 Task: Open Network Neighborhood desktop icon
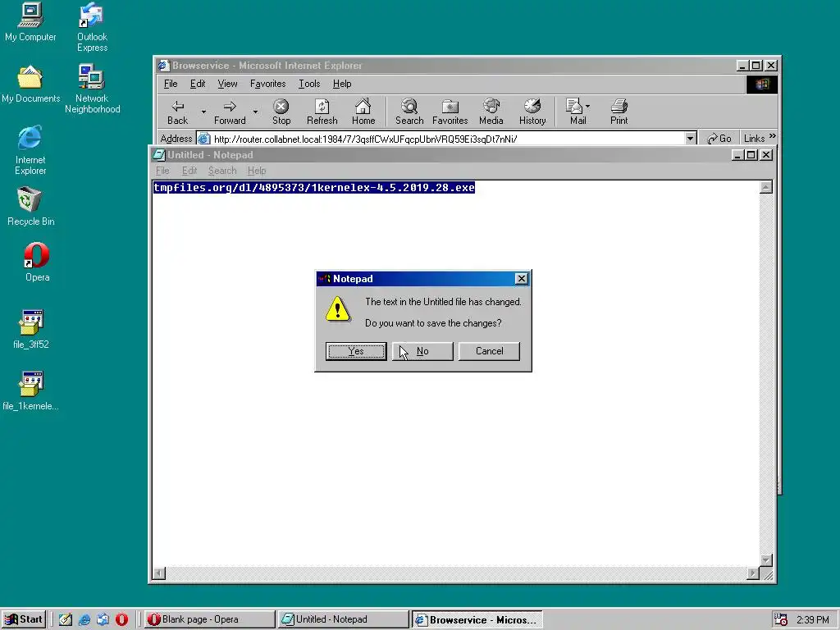point(92,89)
